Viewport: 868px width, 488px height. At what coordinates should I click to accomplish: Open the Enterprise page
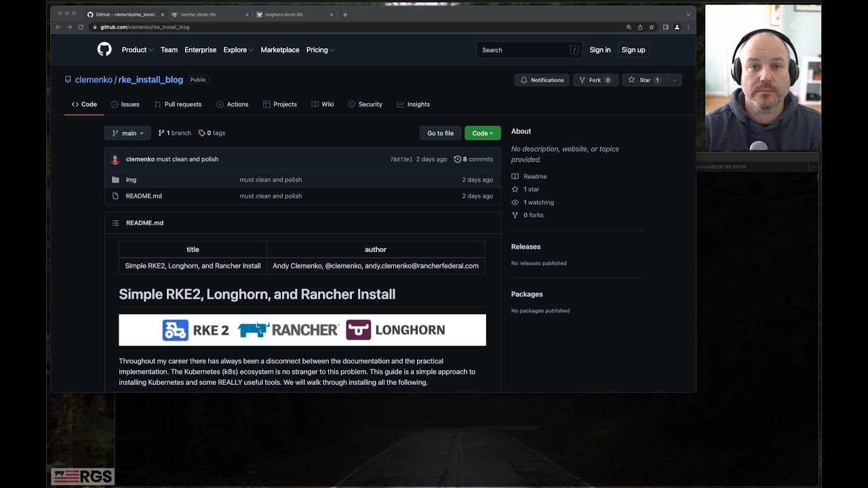[x=201, y=49]
